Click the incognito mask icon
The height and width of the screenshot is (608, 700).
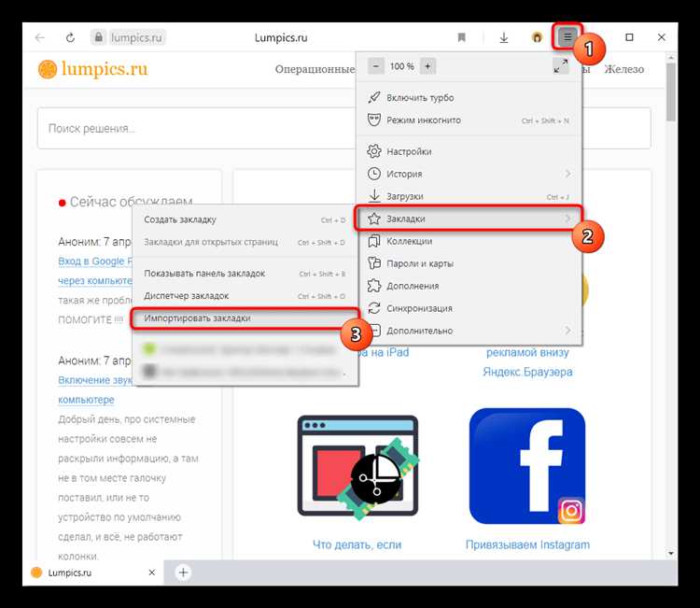[x=373, y=120]
